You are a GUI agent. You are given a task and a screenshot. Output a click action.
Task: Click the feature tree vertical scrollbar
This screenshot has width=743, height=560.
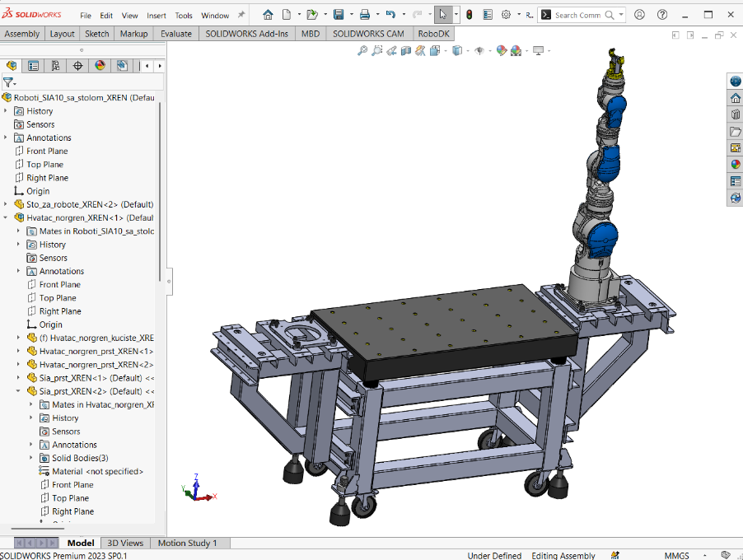pyautogui.click(x=160, y=192)
